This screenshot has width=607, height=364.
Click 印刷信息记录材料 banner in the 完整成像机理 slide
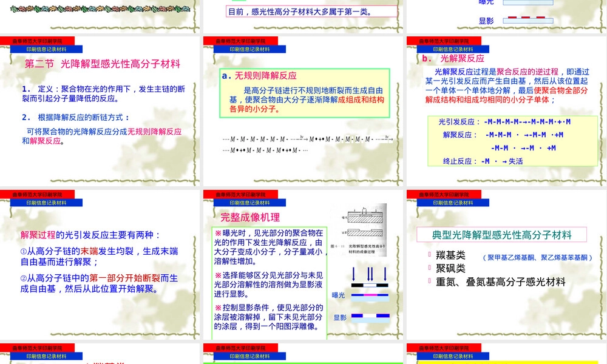click(249, 203)
